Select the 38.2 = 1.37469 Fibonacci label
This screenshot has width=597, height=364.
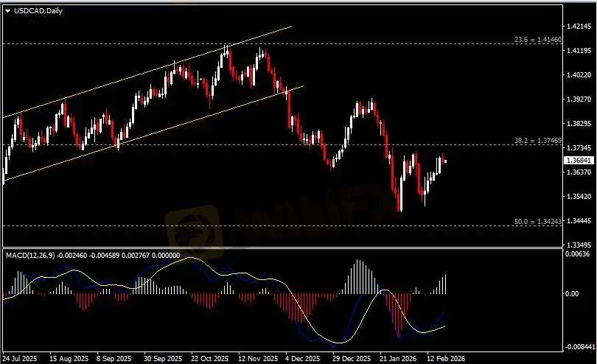(537, 140)
